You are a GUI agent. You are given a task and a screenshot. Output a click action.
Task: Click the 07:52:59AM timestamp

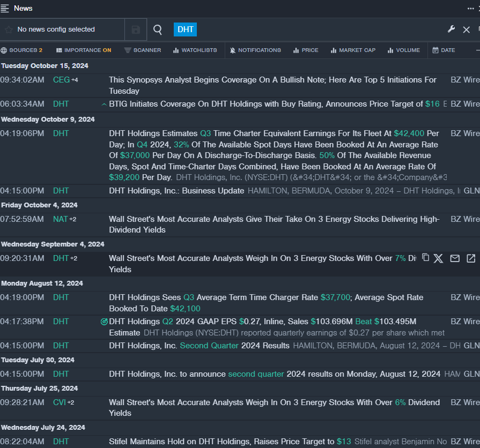point(22,219)
